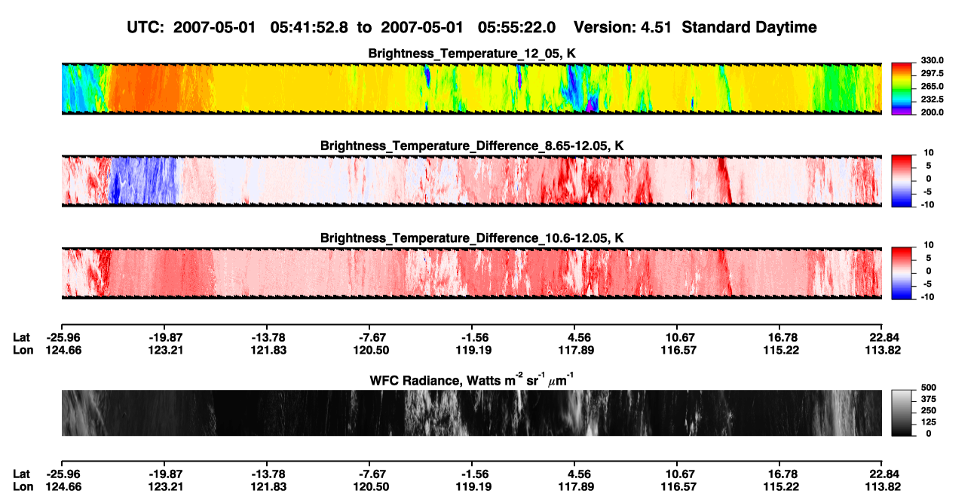Image resolution: width=980 pixels, height=503 pixels.
Task: Click the Brightness_Temperature_Difference_8.65-12.05 image strip
Action: (x=471, y=180)
